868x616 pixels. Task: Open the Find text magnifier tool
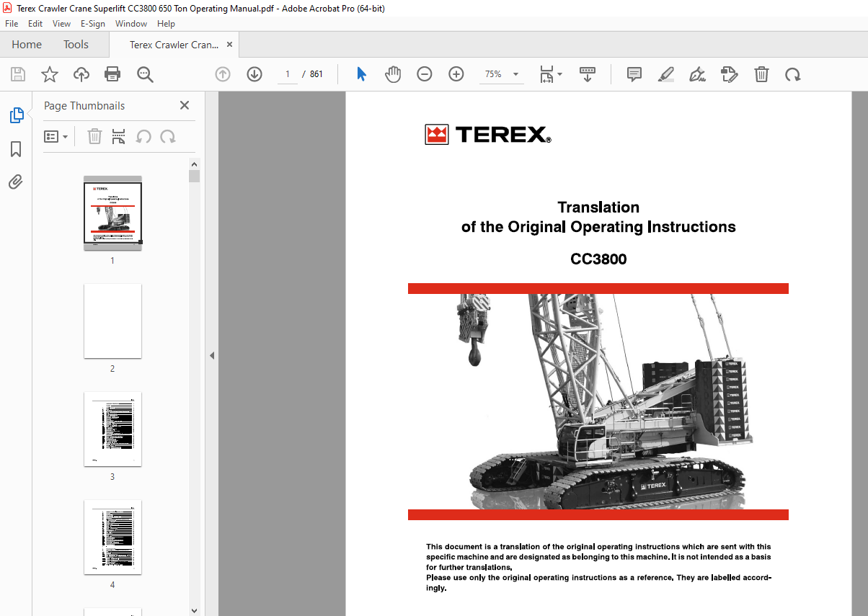click(x=145, y=74)
